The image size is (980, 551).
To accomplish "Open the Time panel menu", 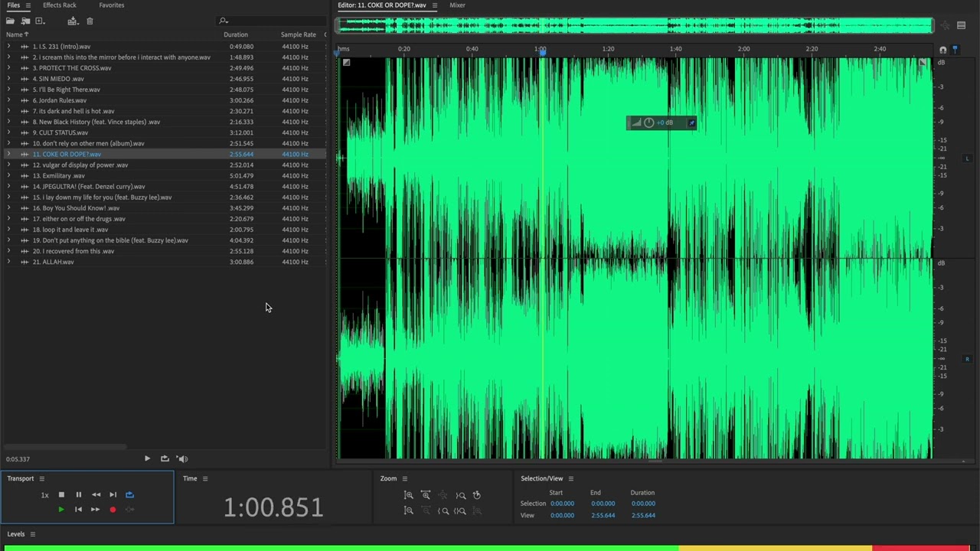I will coord(204,479).
